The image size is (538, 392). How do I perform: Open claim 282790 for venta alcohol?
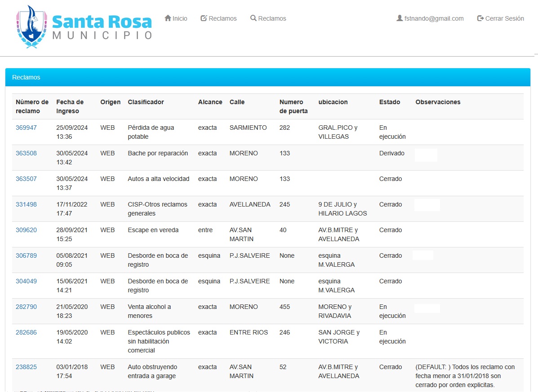(x=26, y=307)
